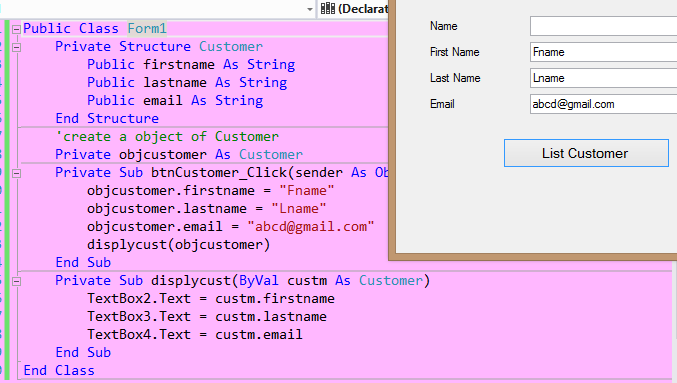Click the Email label on the form
Viewport: 677px width, 383px height.
pyautogui.click(x=442, y=104)
